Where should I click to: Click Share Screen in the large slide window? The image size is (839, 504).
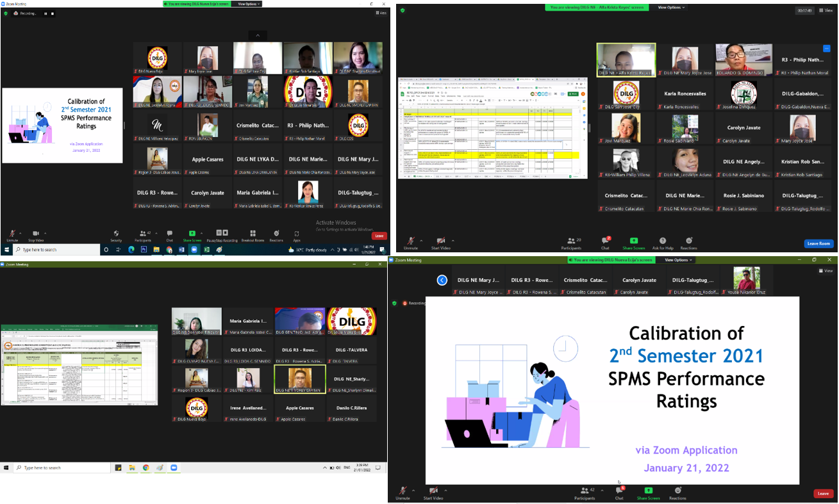(x=648, y=493)
